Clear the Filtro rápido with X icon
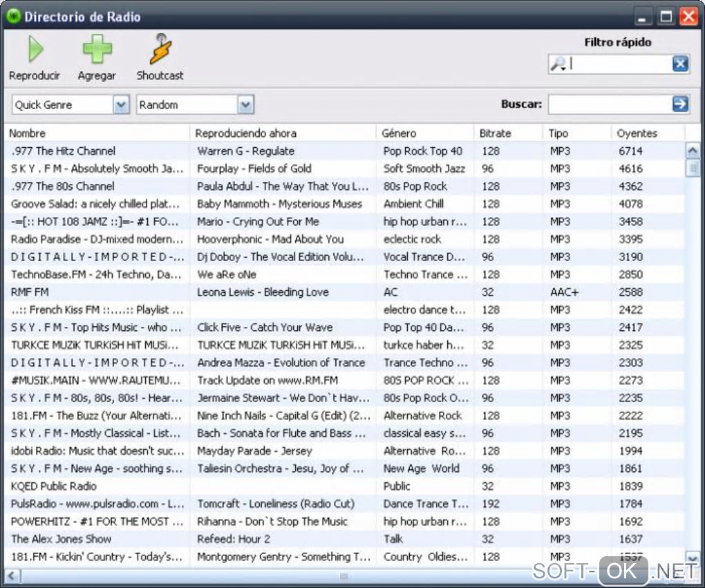 tap(680, 64)
